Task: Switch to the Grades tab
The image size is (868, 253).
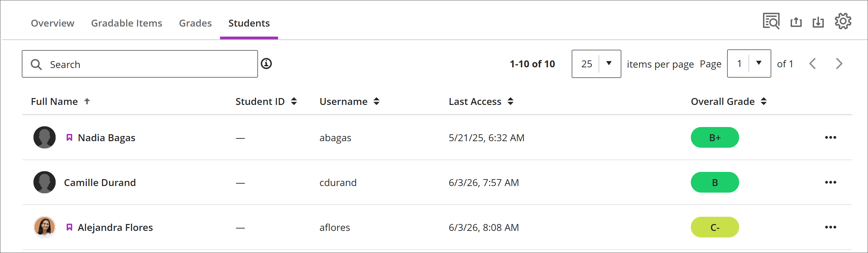Action: coord(195,23)
